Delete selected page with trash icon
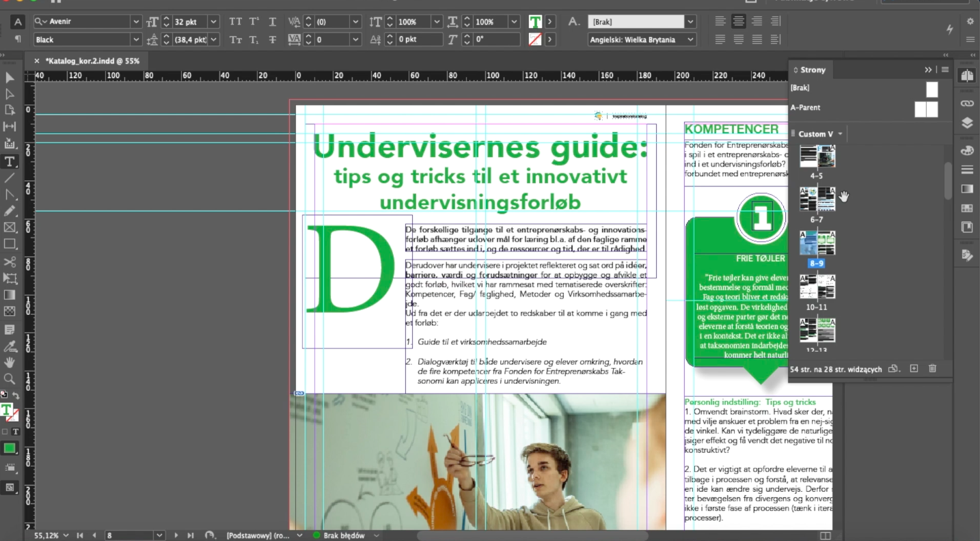Image resolution: width=980 pixels, height=541 pixels. 932,369
